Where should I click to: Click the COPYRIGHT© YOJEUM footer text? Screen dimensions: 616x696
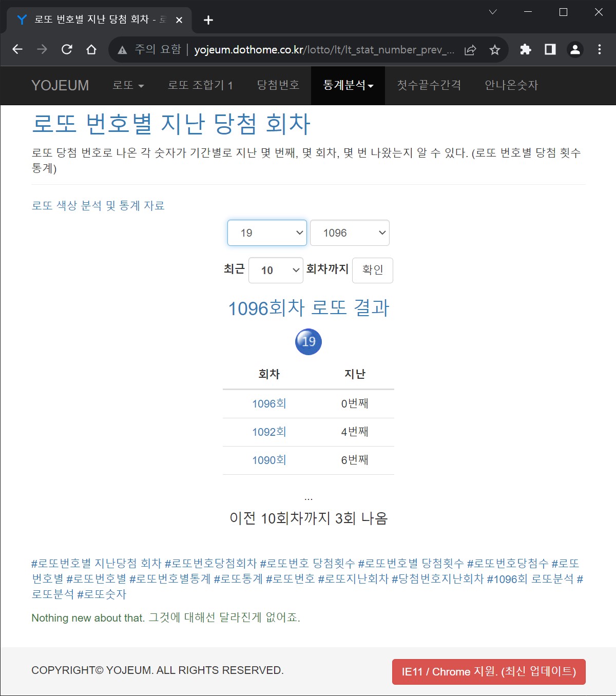[x=158, y=670]
